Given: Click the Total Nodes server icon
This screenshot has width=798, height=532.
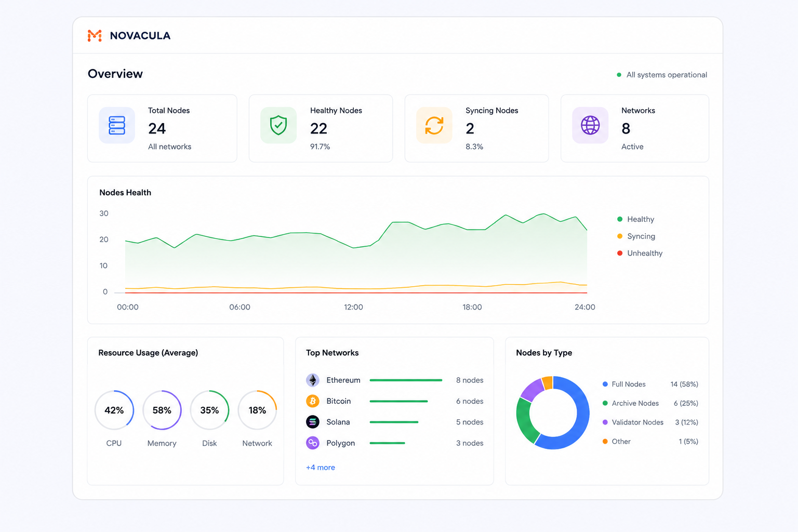Looking at the screenshot, I should (117, 125).
